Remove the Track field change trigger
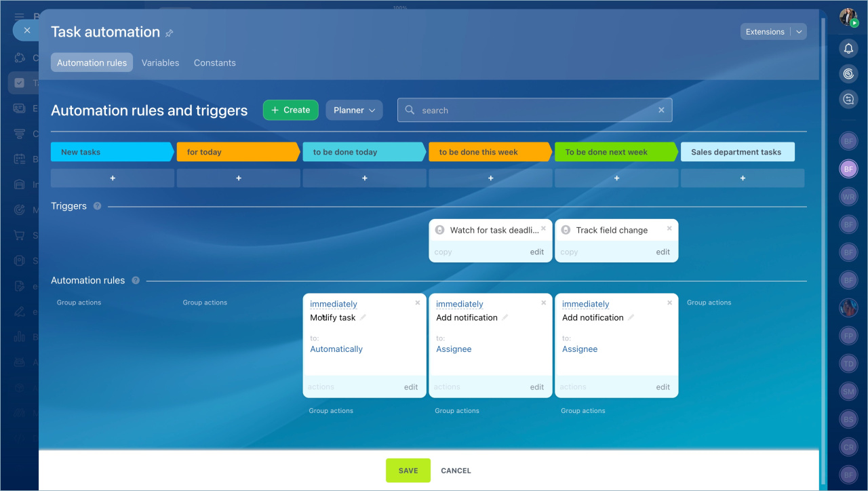The width and height of the screenshot is (868, 491). point(669,229)
